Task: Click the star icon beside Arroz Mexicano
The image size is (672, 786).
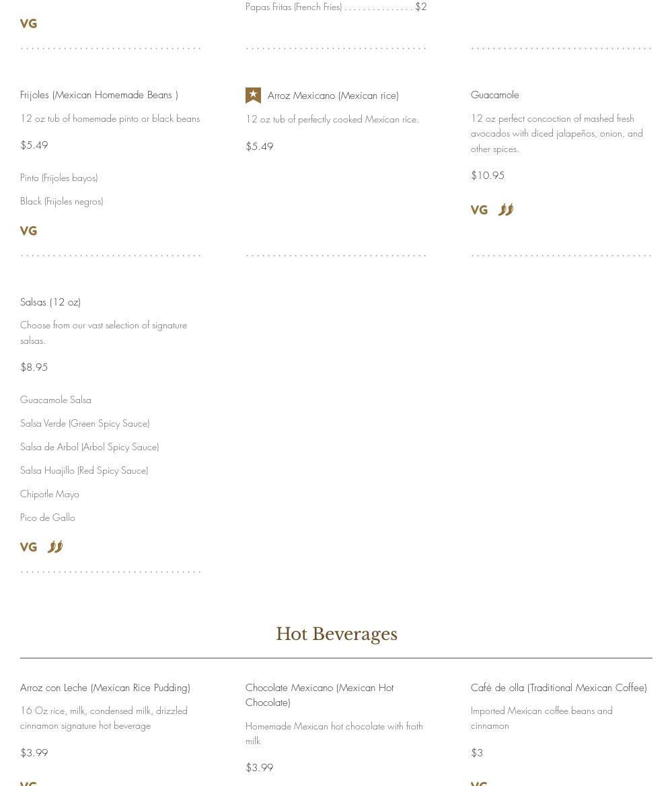Action: (x=253, y=96)
